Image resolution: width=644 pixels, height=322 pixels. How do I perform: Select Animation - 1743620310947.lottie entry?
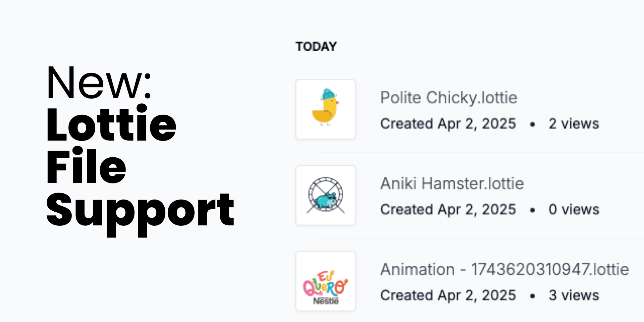coord(505,269)
